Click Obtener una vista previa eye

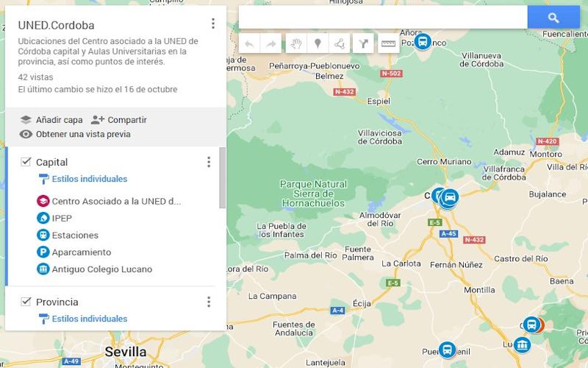[x=26, y=134]
